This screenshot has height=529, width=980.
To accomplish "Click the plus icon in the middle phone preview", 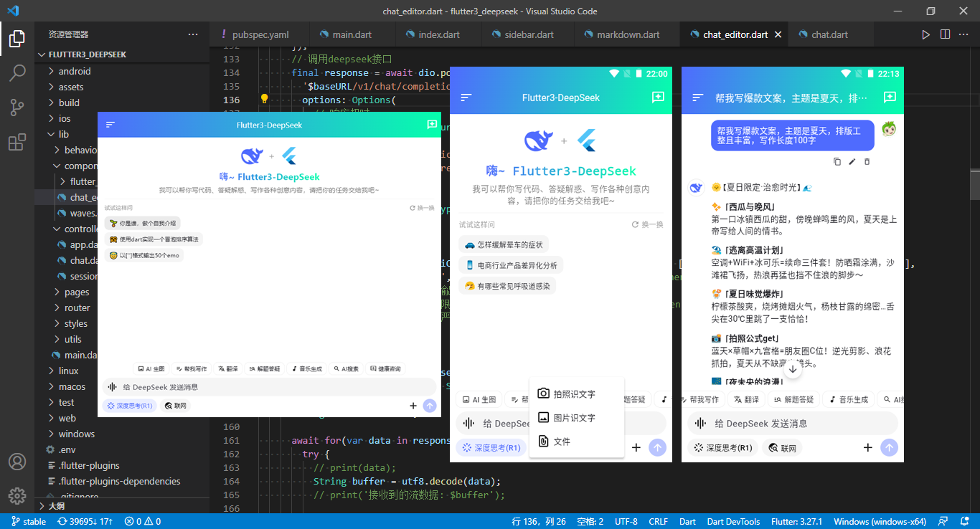I will click(x=636, y=448).
